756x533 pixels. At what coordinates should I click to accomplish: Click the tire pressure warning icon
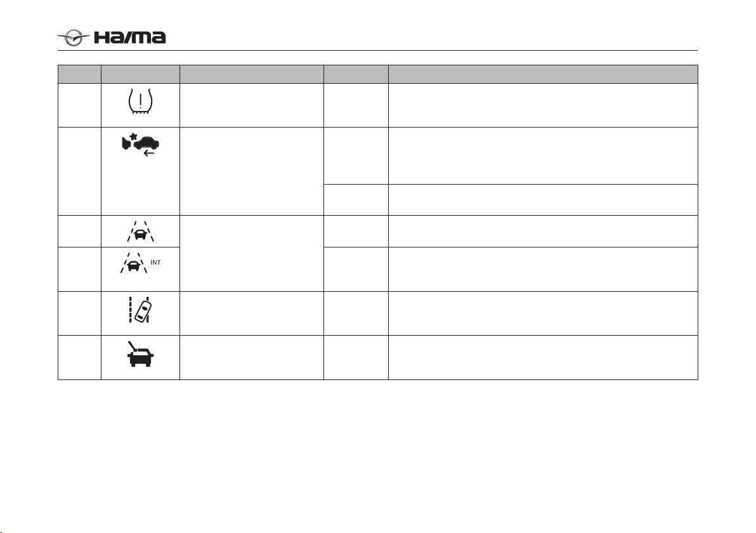140,102
